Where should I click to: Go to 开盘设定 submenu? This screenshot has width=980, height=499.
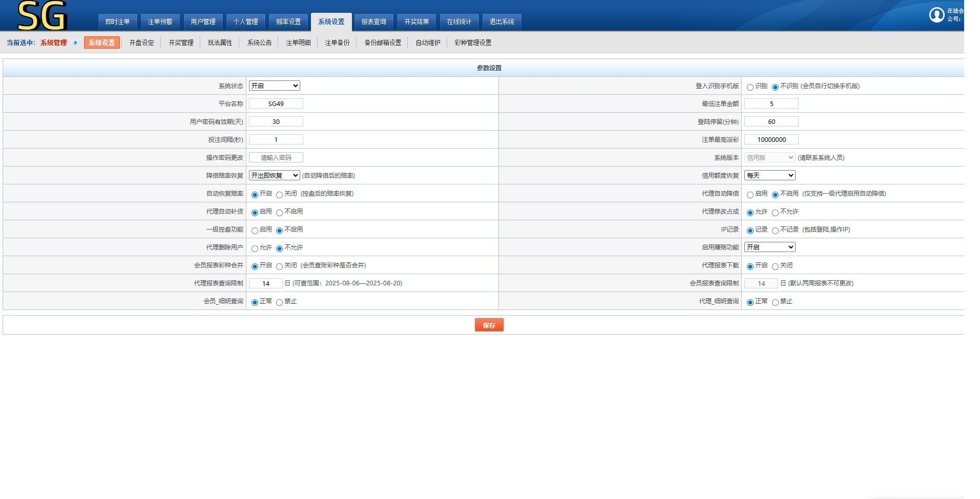click(141, 43)
